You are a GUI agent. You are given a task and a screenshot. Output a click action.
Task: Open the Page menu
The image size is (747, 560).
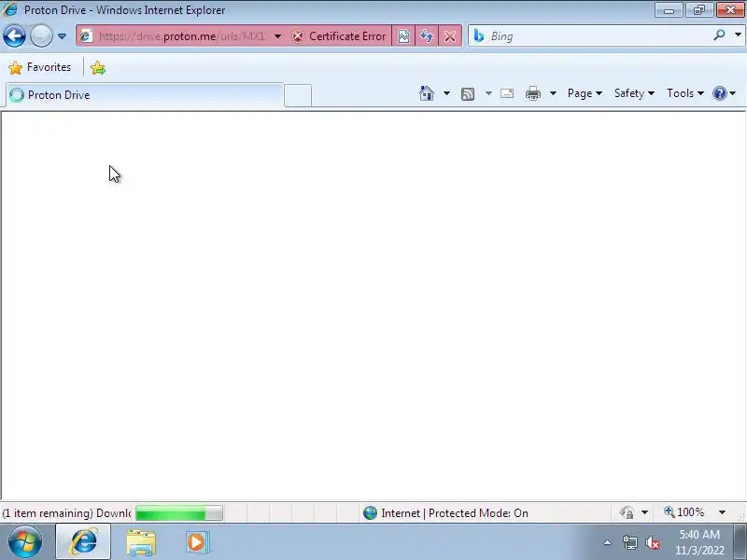[x=585, y=93]
